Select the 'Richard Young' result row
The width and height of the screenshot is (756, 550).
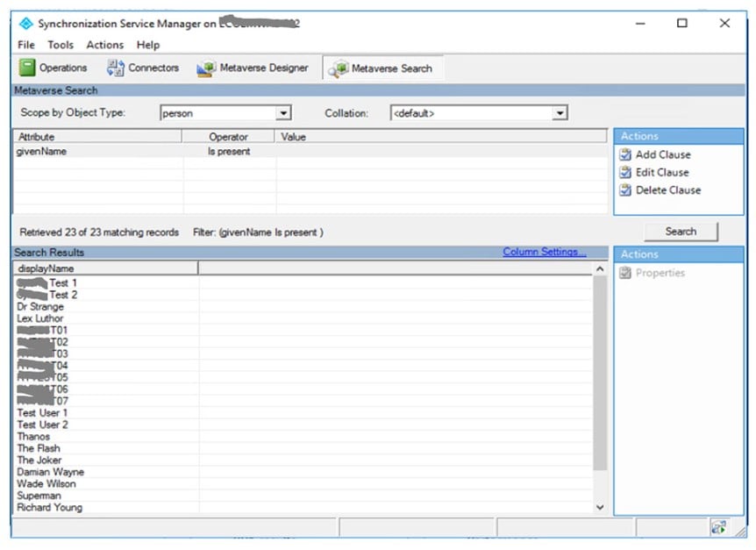pyautogui.click(x=303, y=508)
